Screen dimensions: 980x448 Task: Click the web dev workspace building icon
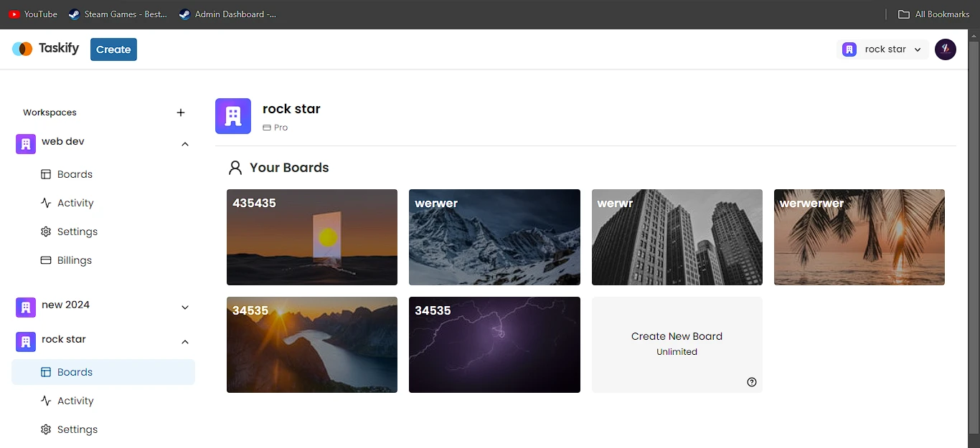click(x=26, y=144)
